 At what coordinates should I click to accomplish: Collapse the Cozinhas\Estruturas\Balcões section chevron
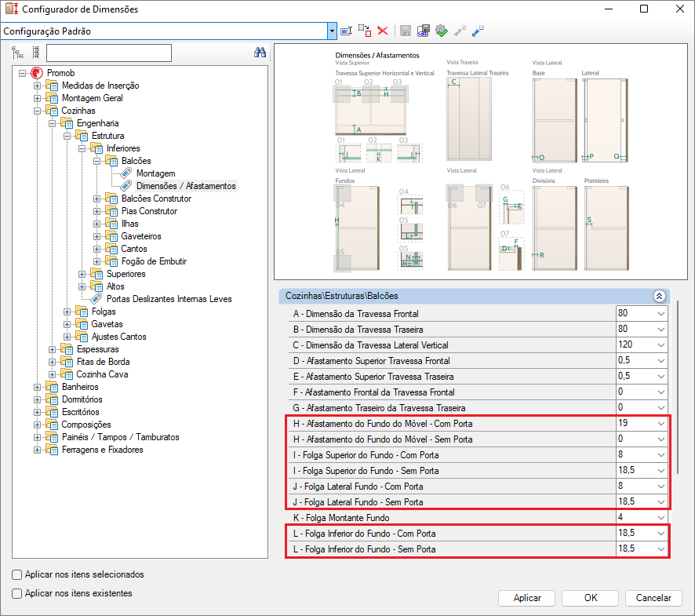point(659,296)
